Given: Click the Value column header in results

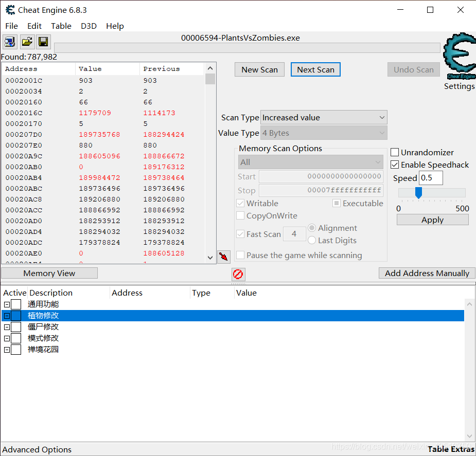Looking at the screenshot, I should coord(108,69).
